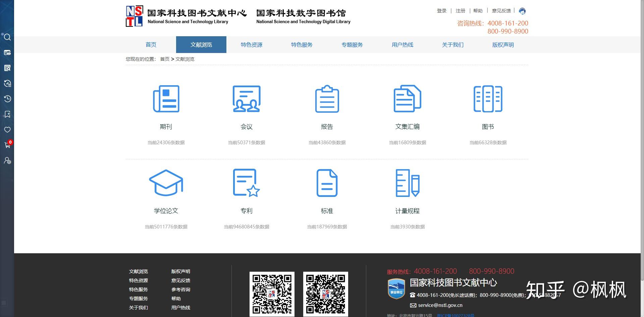
Task: Click footer link 文献浏览
Action: click(139, 271)
